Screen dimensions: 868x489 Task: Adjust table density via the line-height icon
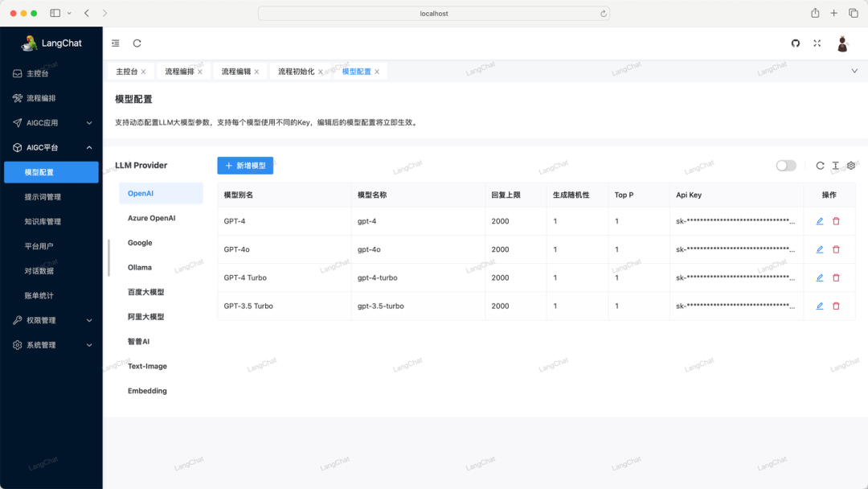click(x=836, y=166)
